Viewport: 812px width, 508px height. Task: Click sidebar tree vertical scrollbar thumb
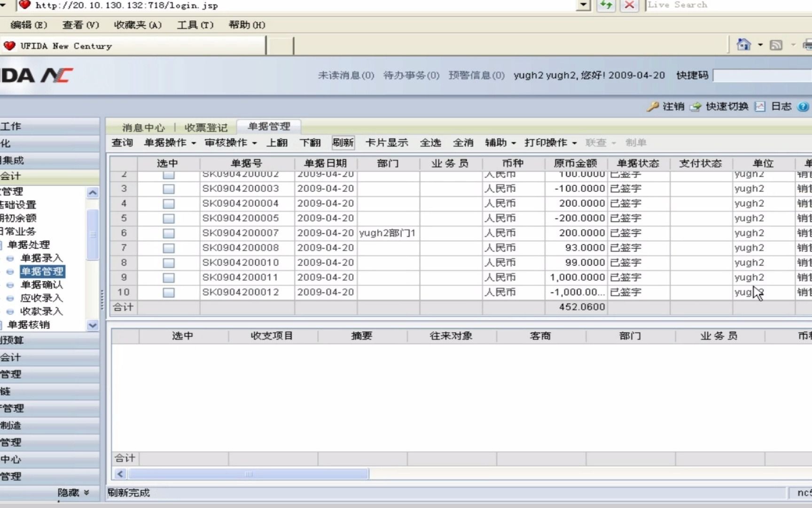93,235
